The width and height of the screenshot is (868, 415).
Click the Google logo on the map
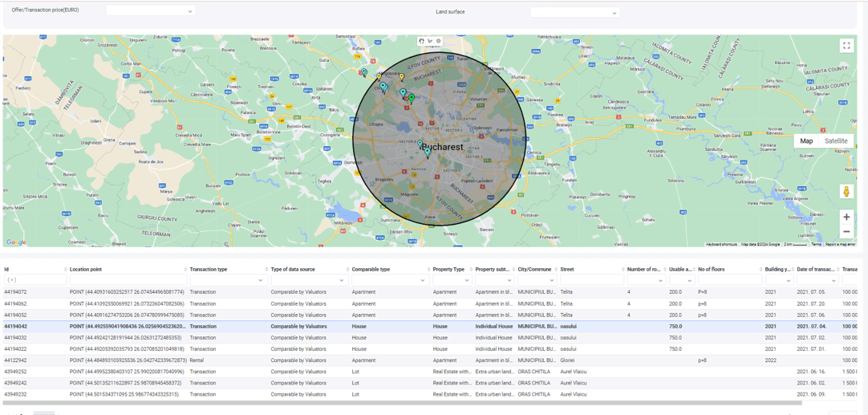coord(16,242)
